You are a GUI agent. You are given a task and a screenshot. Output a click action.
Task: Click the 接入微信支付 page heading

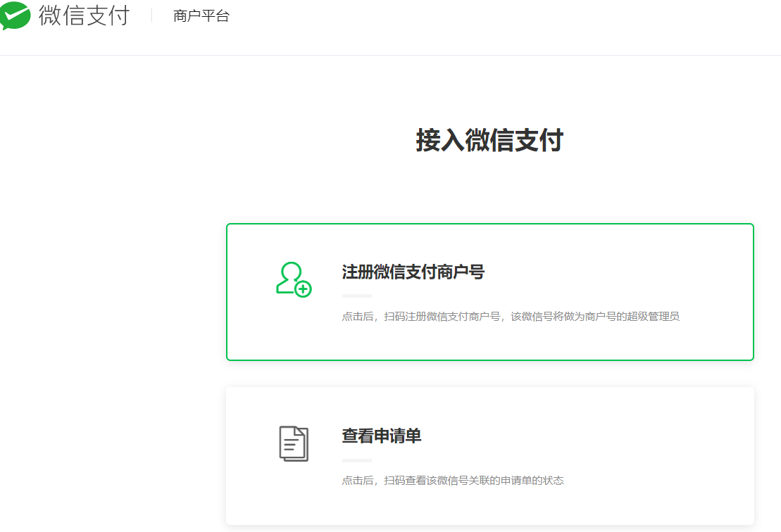(489, 141)
